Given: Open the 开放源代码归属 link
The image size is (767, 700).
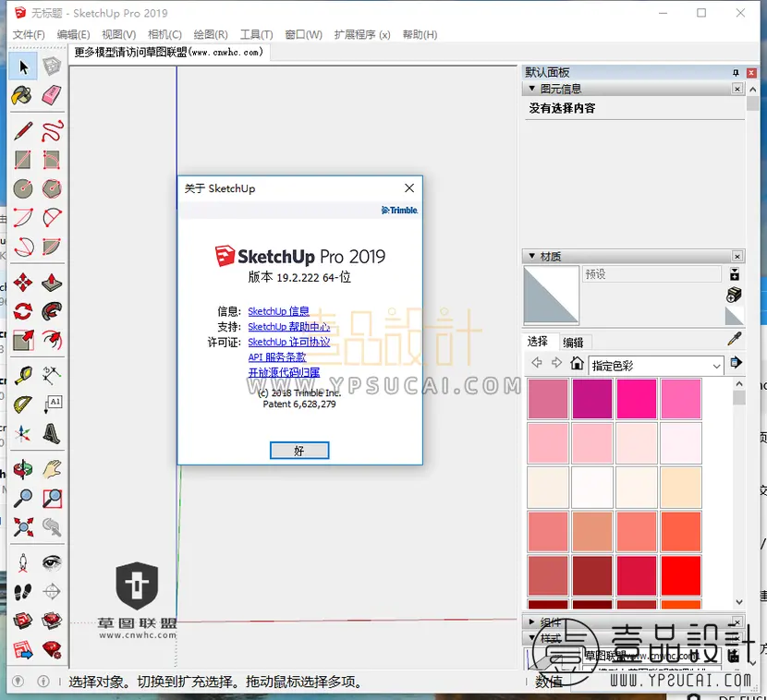Looking at the screenshot, I should tap(284, 372).
